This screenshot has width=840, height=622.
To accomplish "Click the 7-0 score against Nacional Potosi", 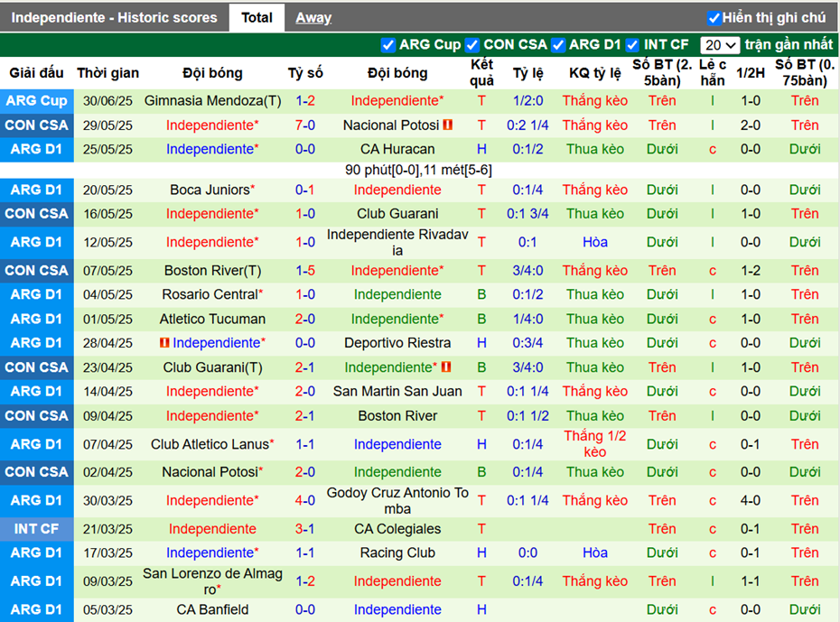I will (x=305, y=125).
